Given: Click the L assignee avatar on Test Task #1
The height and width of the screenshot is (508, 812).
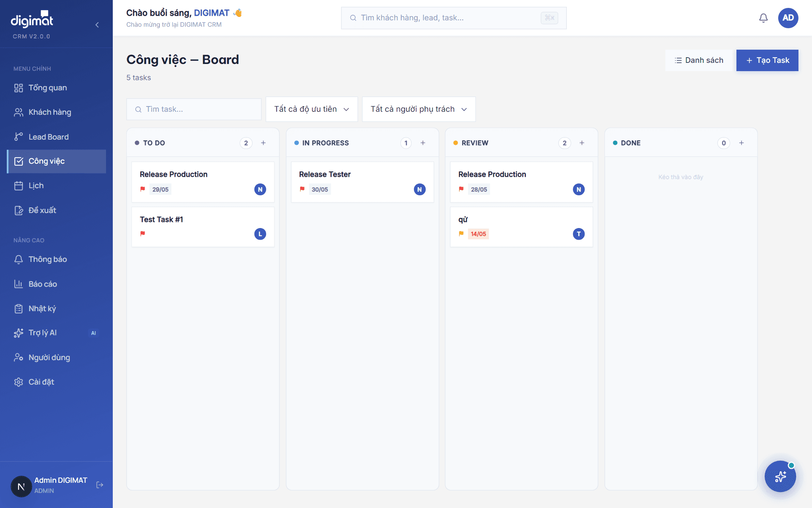Looking at the screenshot, I should [x=260, y=234].
